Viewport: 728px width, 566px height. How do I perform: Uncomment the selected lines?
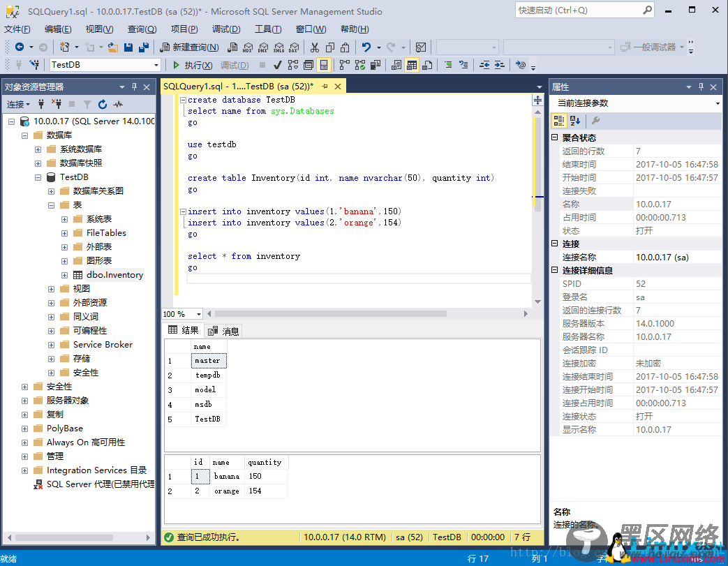coord(463,65)
